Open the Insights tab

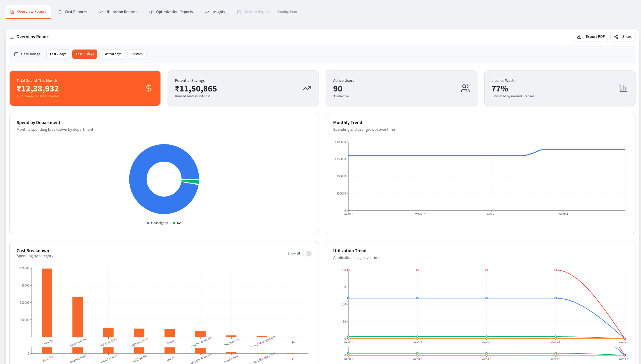pyautogui.click(x=215, y=12)
